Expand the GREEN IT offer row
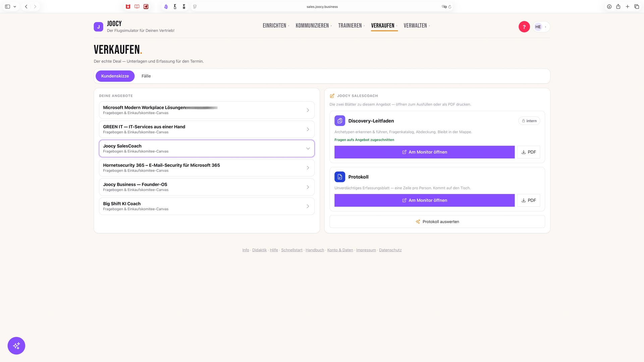Image resolution: width=644 pixels, height=362 pixels. click(x=207, y=129)
